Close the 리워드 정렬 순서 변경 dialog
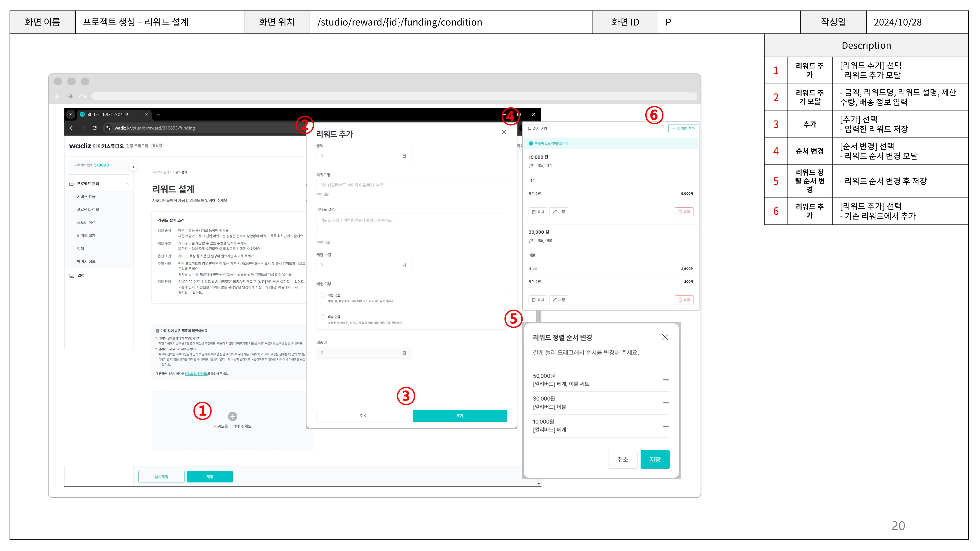Viewport: 980px width, 551px height. tap(665, 337)
